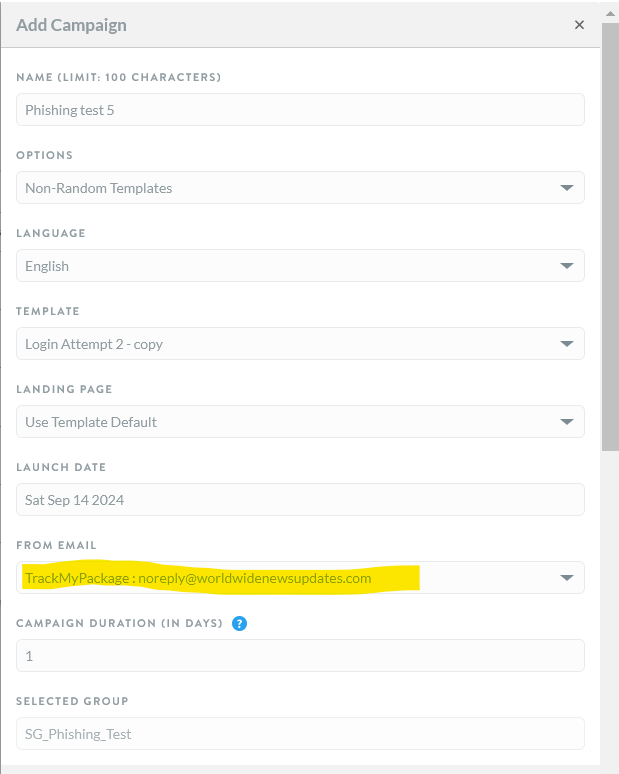
Task: Open the Non-Random Templates options selector
Action: pyautogui.click(x=300, y=188)
